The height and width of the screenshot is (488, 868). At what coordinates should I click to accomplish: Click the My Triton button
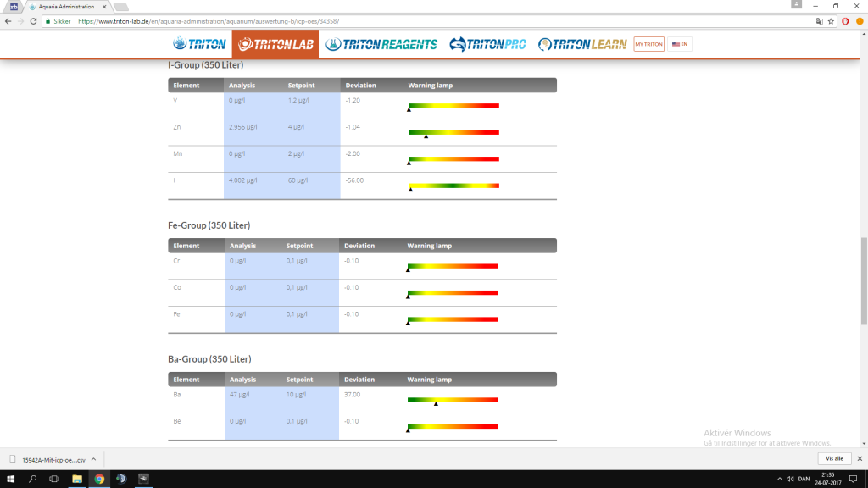click(648, 44)
